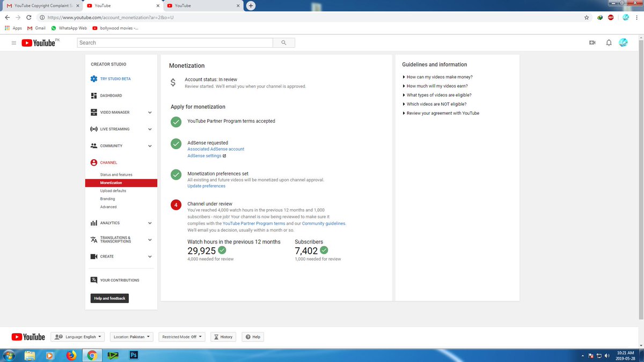Viewport: 644px width, 362px height.
Task: Click the Live Streaming icon
Action: click(x=94, y=129)
